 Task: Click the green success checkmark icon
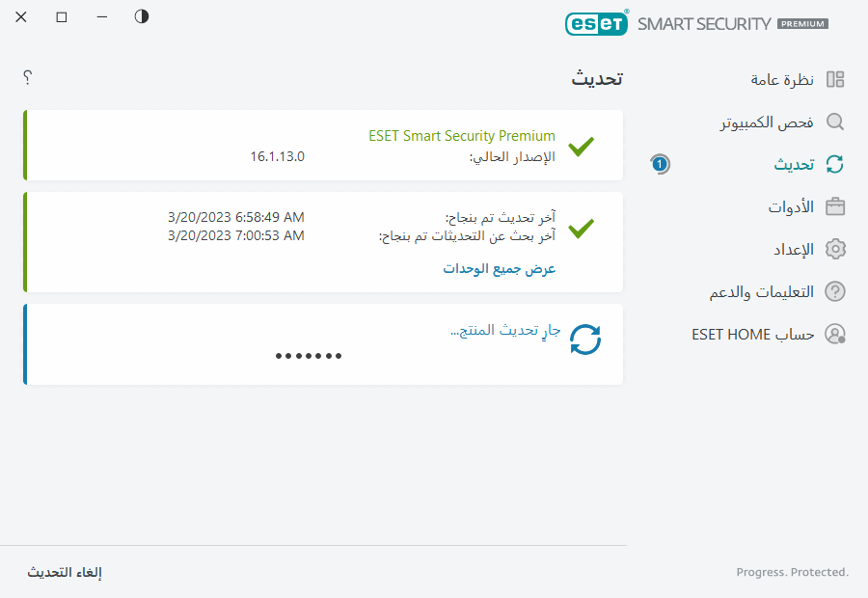click(581, 148)
